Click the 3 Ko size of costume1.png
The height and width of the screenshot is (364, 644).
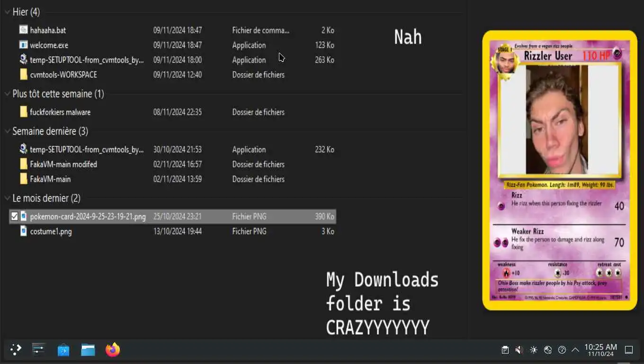pyautogui.click(x=328, y=231)
